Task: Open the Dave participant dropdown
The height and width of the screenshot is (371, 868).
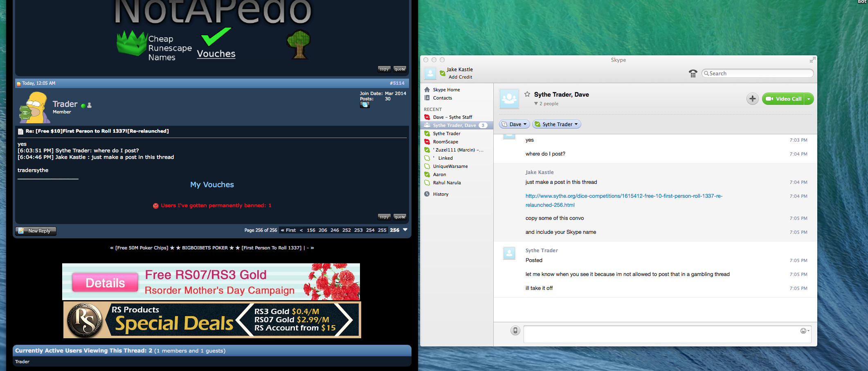Action: 515,124
